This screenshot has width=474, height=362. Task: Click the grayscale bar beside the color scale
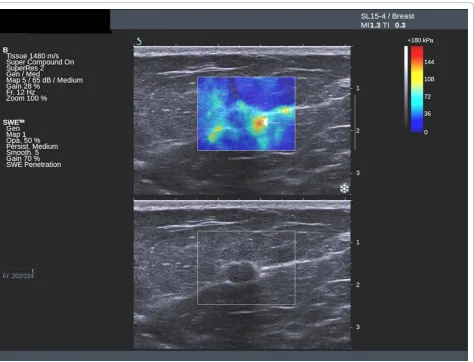pyautogui.click(x=406, y=89)
